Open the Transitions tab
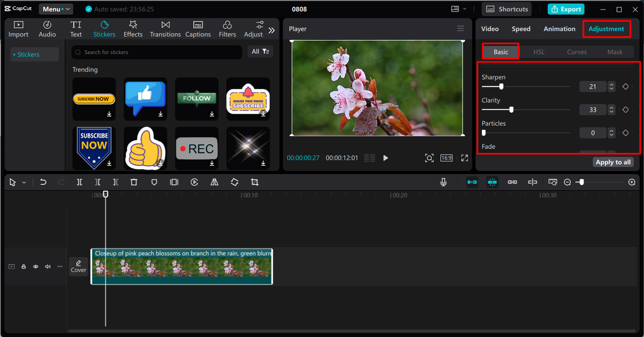 (x=165, y=29)
